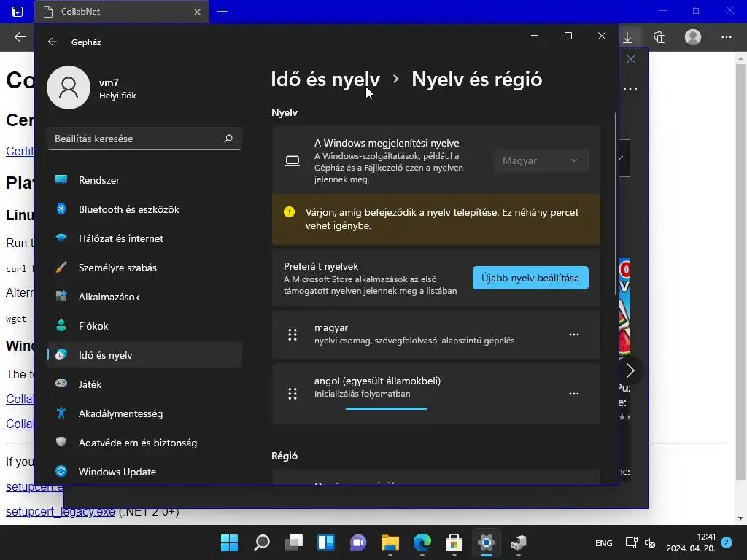Click the Játék gamepad icon
This screenshot has height=560, width=747.
pos(61,384)
